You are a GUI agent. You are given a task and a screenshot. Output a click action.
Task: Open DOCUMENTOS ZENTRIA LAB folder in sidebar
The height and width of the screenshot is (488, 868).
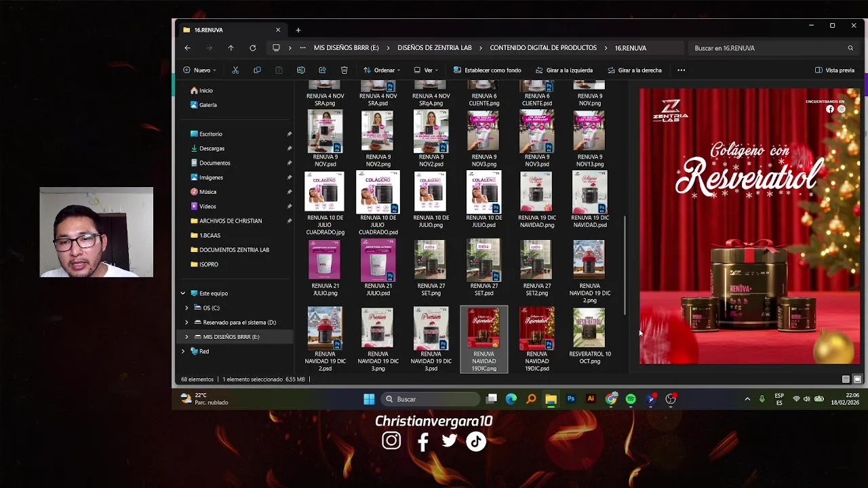pyautogui.click(x=234, y=250)
